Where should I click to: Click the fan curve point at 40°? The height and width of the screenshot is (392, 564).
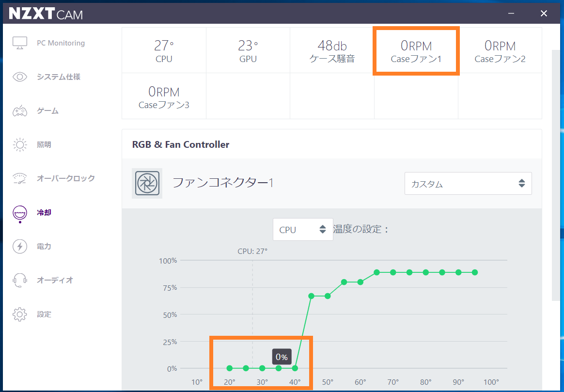295,368
